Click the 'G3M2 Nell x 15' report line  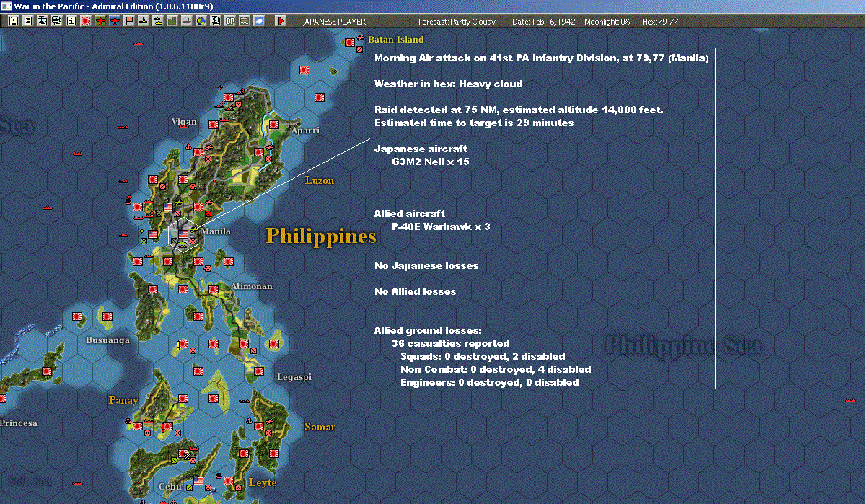click(x=430, y=162)
